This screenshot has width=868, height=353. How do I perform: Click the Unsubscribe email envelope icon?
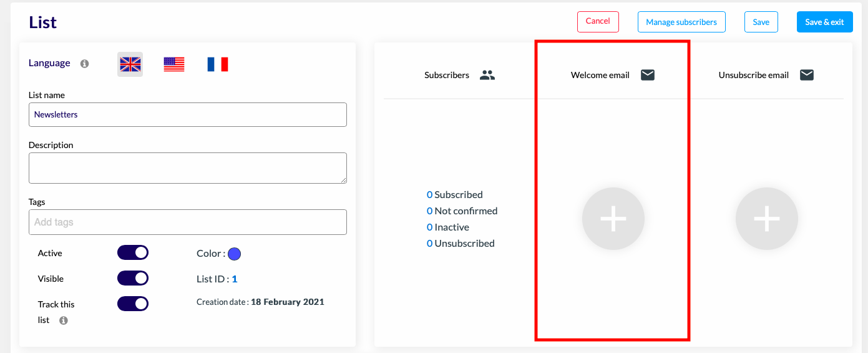click(x=807, y=75)
